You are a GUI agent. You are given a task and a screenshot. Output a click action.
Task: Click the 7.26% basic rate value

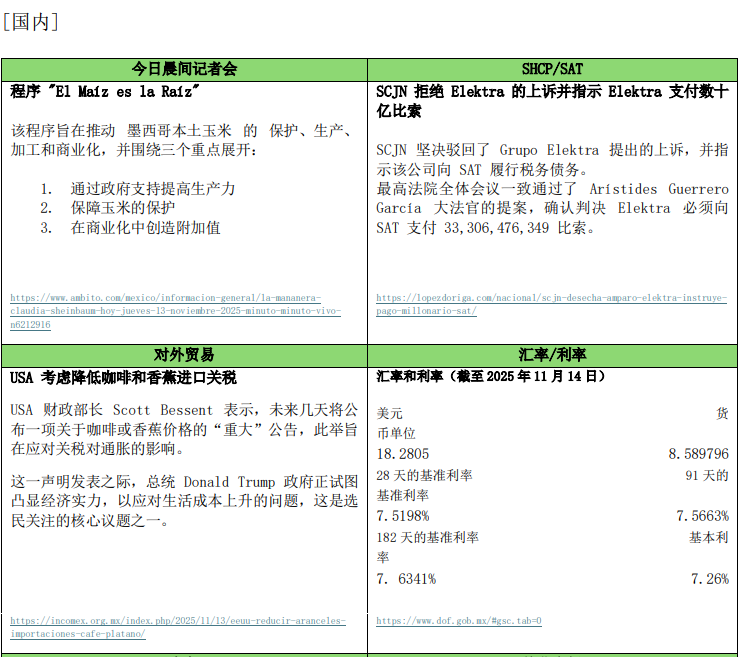coord(709,578)
